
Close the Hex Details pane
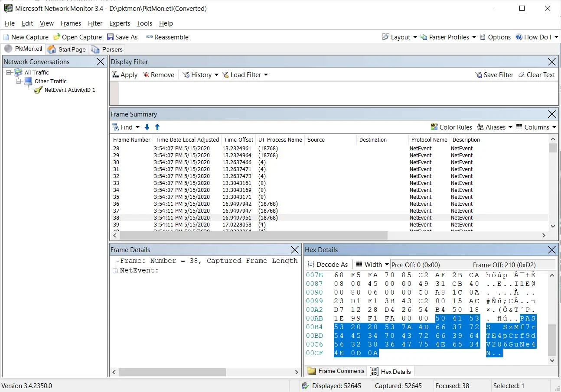tap(552, 250)
